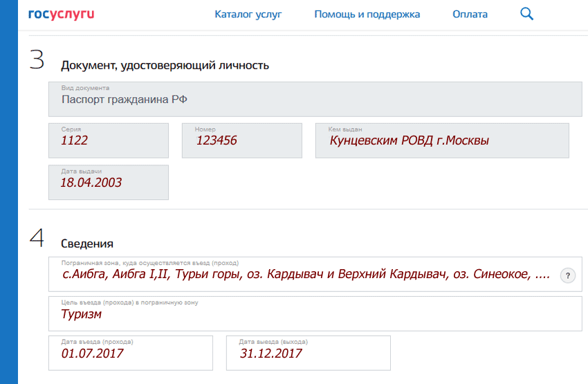This screenshot has height=384, width=588.
Task: Click the Серия field with 1122
Action: pyautogui.click(x=109, y=140)
